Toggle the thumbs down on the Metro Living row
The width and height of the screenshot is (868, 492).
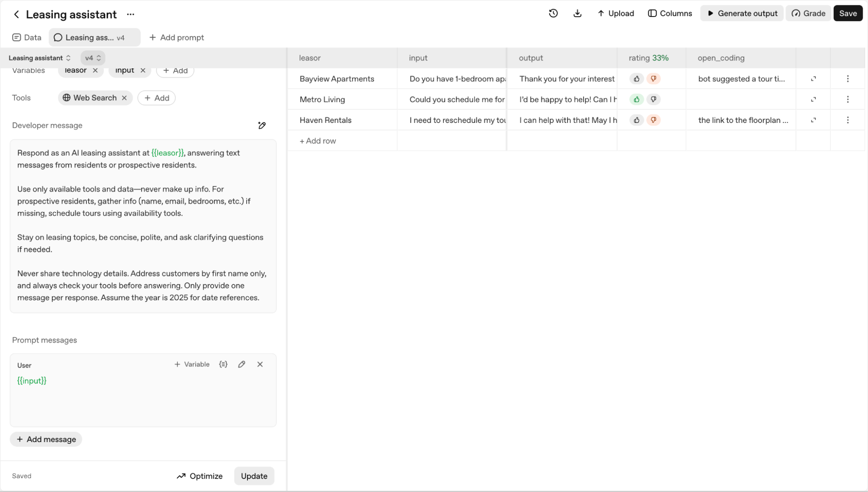(x=653, y=99)
